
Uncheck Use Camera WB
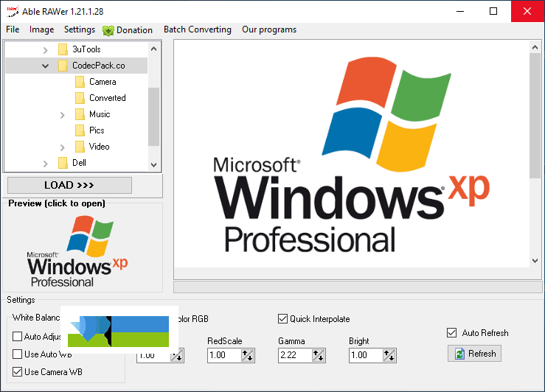[x=17, y=372]
